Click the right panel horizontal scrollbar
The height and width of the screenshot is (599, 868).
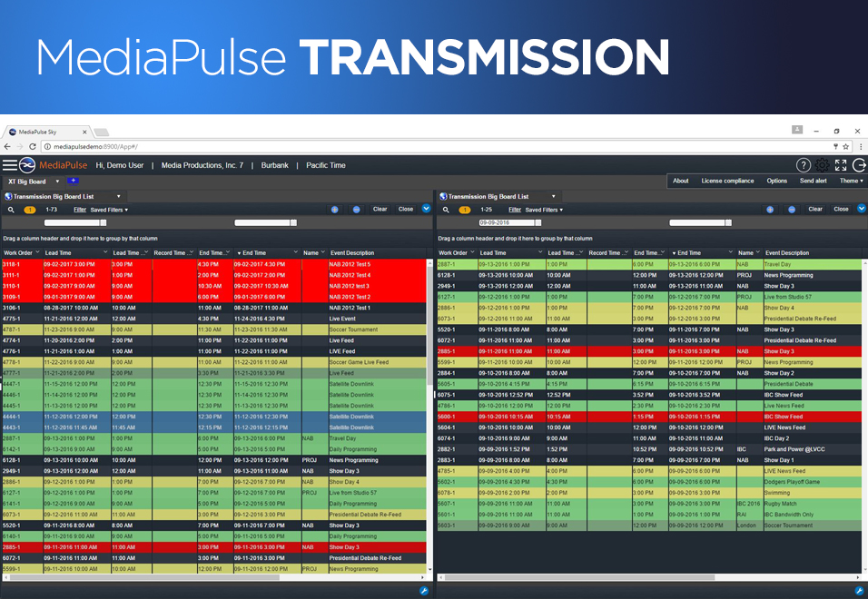pos(579,577)
